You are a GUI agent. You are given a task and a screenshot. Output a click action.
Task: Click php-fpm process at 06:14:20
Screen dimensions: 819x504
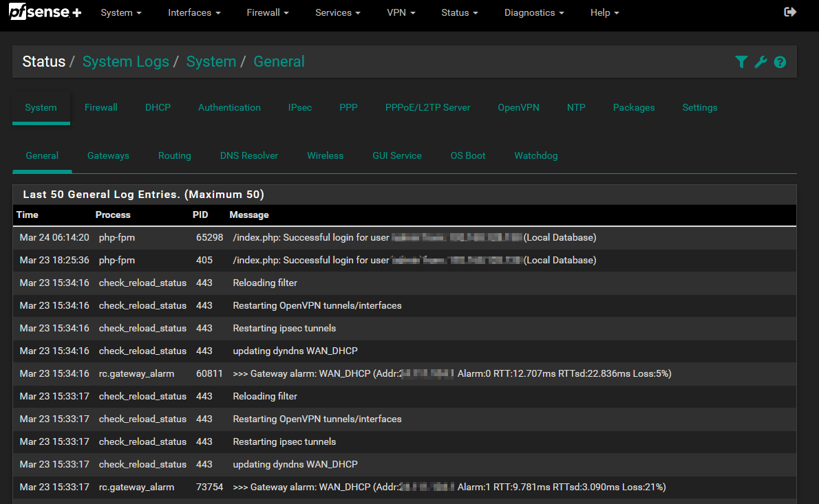116,237
